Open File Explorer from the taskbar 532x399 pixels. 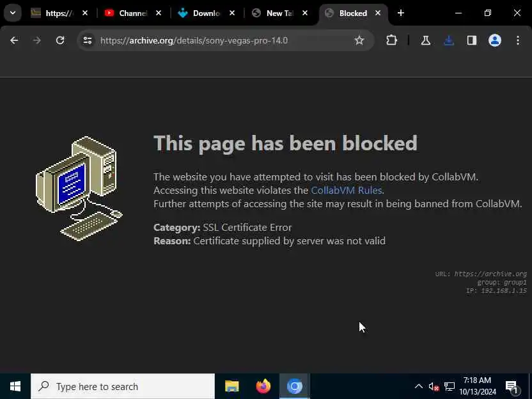(232, 386)
